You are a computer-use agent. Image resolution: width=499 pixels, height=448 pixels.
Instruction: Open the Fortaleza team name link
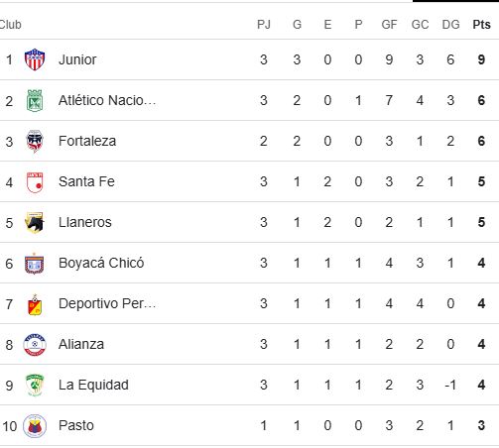pos(87,141)
